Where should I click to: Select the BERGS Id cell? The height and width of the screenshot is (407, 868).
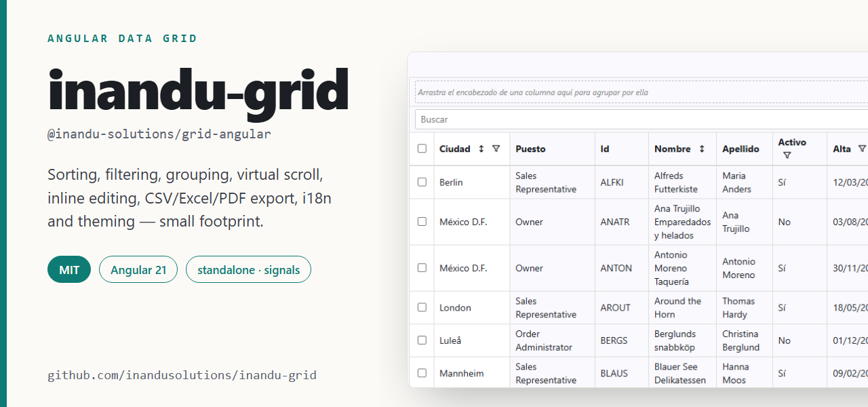[x=622, y=341]
